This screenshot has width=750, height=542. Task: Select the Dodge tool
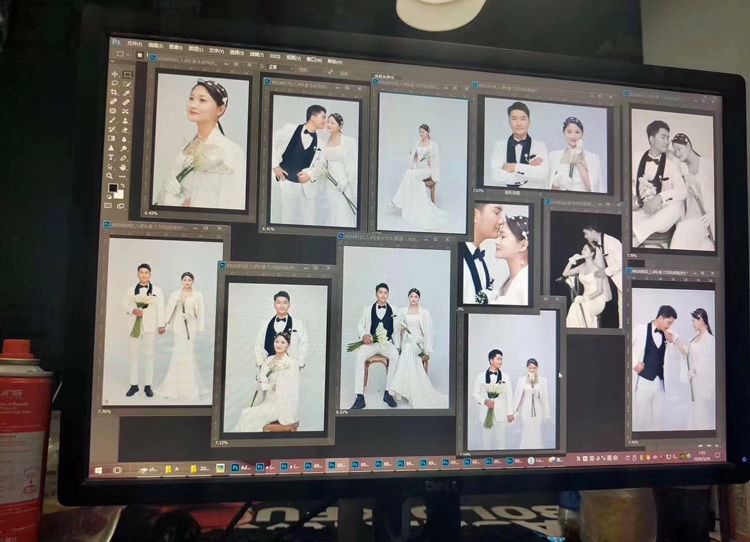pos(123,149)
